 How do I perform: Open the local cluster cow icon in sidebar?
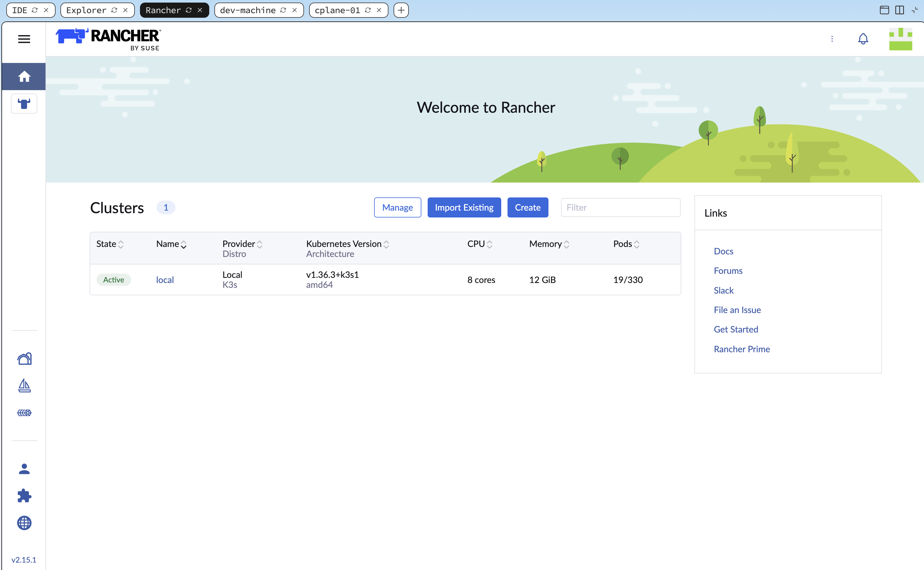click(24, 104)
